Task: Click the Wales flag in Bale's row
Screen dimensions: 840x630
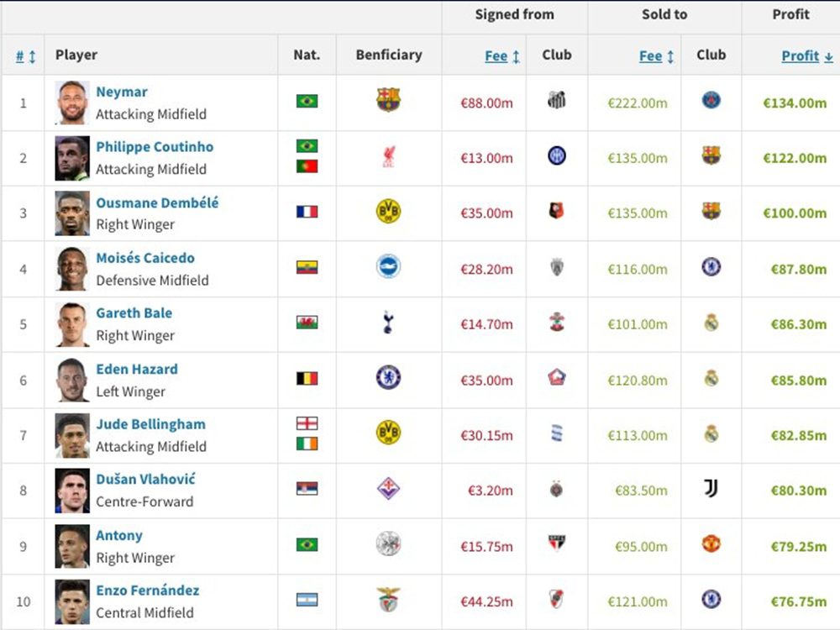Action: [307, 323]
